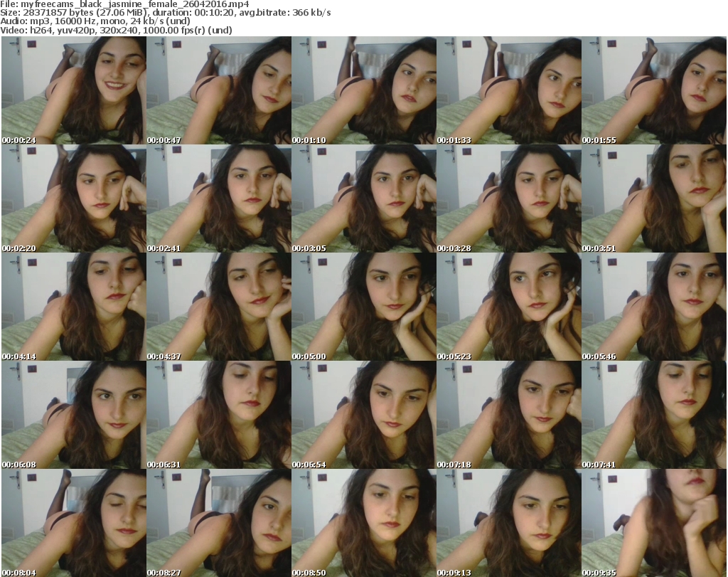Select the frame stamped 00:09:13
Viewport: 728px width, 577px height.
click(509, 523)
